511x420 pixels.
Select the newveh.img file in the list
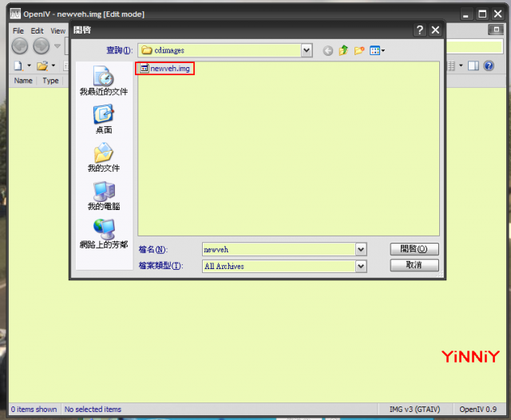pos(165,69)
